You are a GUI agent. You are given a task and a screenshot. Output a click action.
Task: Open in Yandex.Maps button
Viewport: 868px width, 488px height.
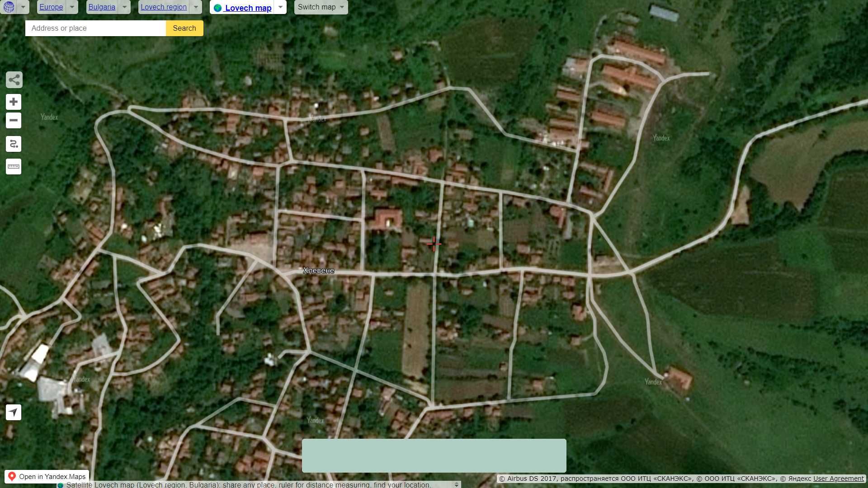tap(47, 477)
